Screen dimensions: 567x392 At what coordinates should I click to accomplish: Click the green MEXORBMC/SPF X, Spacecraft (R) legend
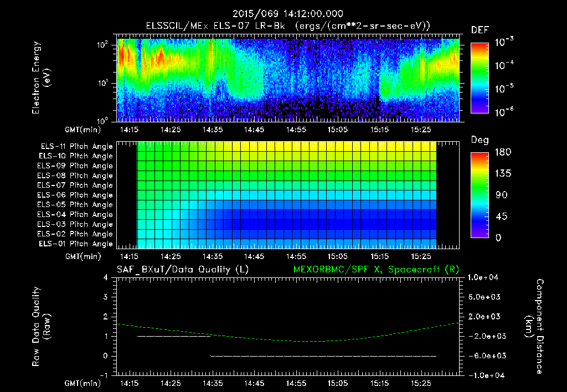(x=376, y=270)
